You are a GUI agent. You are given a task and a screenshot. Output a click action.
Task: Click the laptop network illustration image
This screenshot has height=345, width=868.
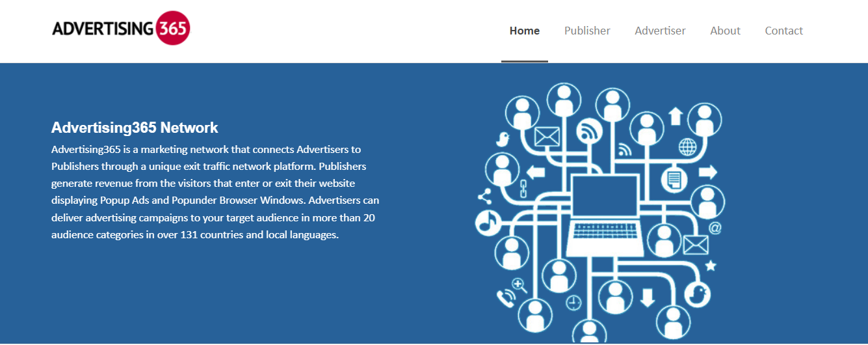click(x=598, y=212)
